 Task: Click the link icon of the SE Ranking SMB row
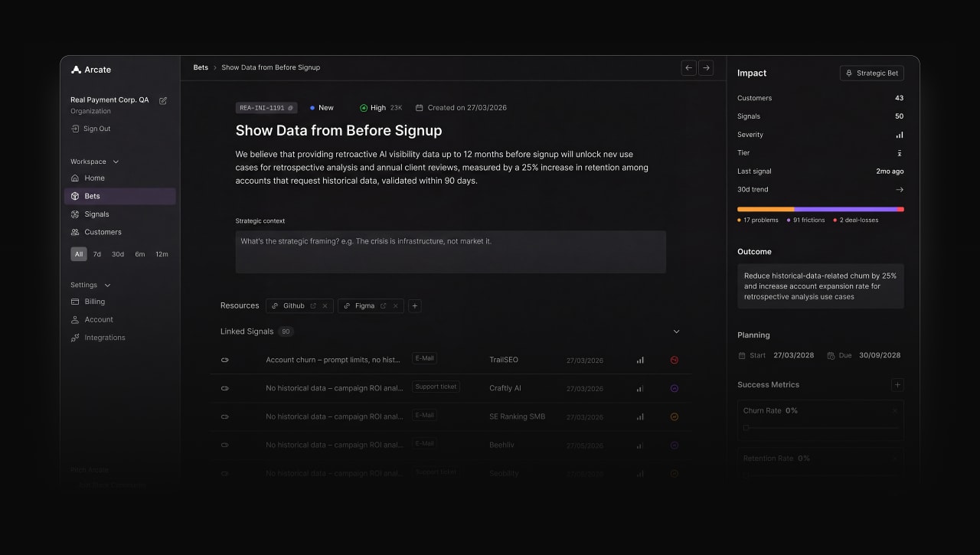pyautogui.click(x=225, y=416)
